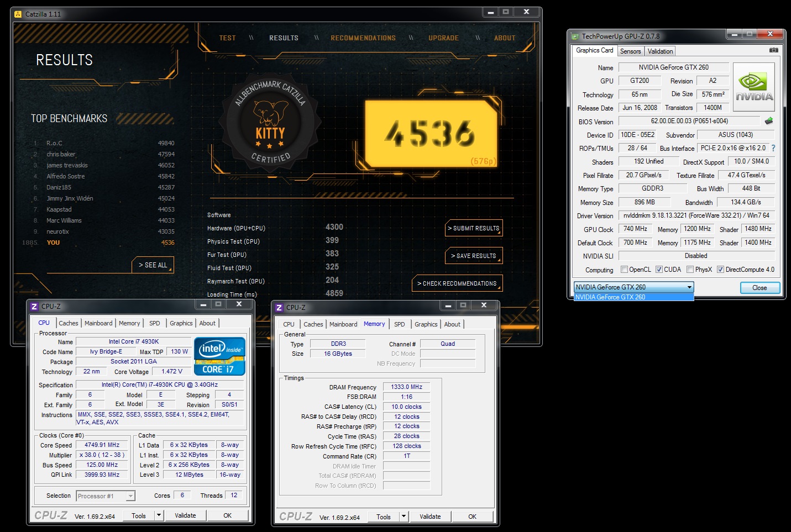
Task: Open the Mainboard tab in left CPU-Z window
Action: (x=98, y=323)
